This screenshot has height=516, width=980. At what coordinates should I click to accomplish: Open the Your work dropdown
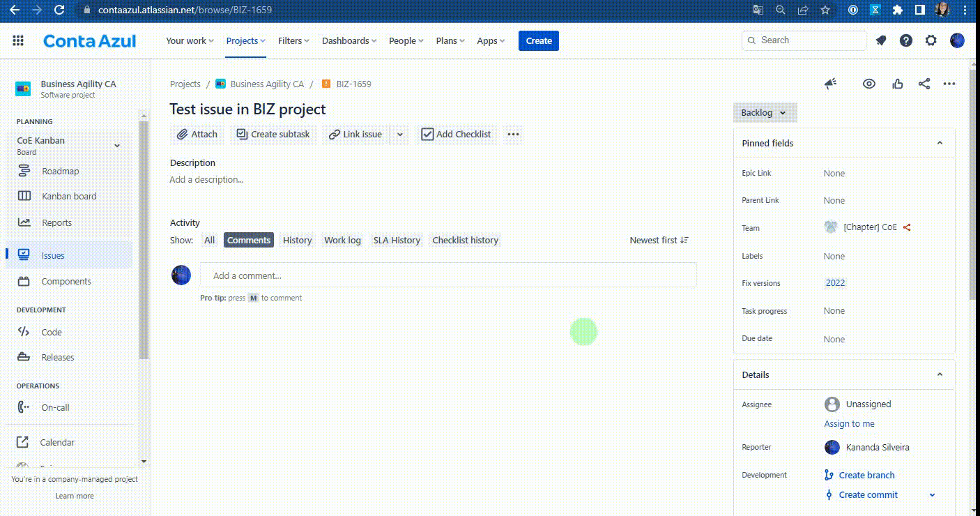pyautogui.click(x=190, y=40)
